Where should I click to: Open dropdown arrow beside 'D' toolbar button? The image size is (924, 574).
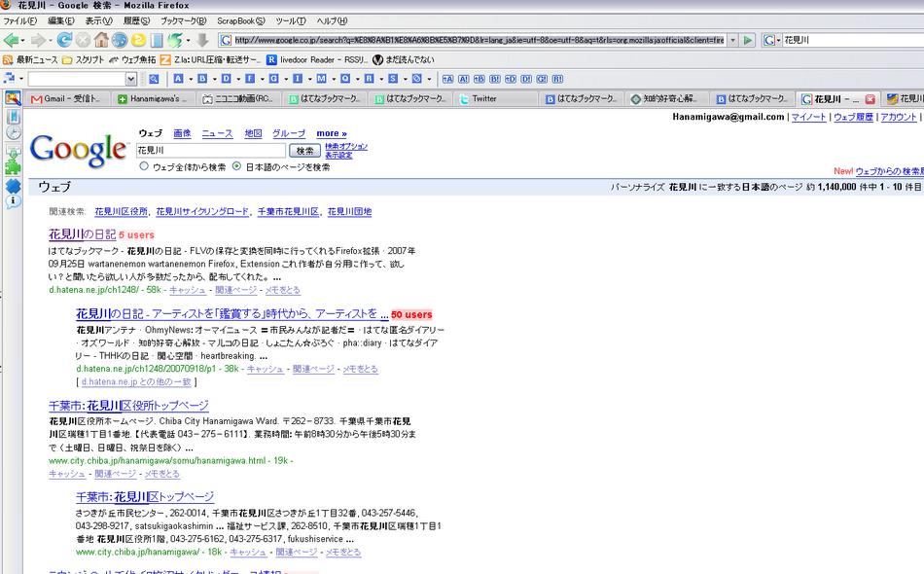[x=238, y=79]
